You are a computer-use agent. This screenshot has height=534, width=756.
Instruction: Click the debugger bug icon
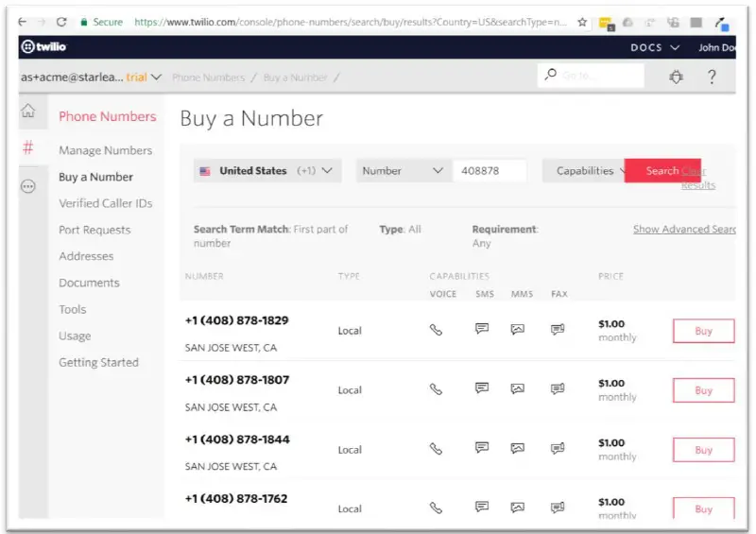click(676, 77)
